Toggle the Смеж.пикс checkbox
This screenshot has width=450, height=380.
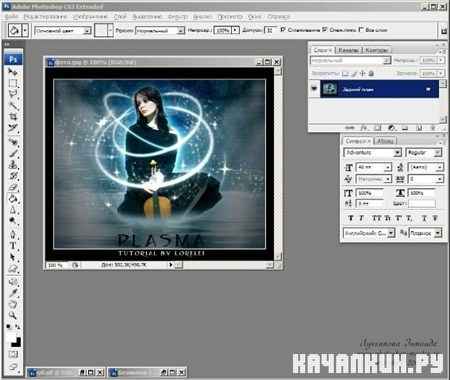tap(325, 30)
